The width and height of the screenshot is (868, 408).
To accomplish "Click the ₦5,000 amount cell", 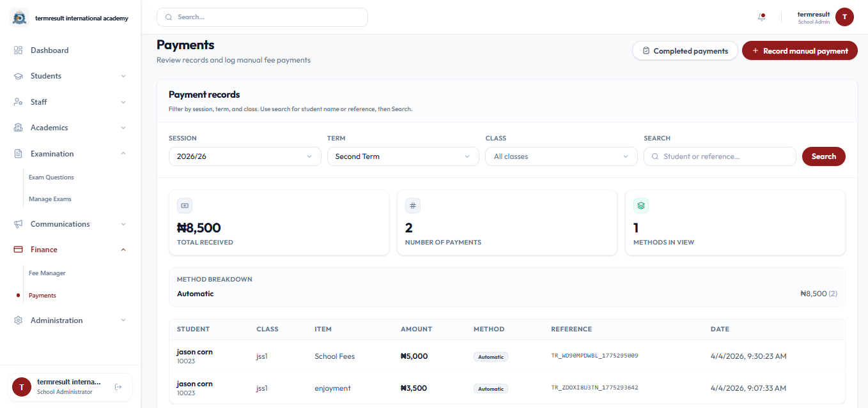I will [414, 356].
